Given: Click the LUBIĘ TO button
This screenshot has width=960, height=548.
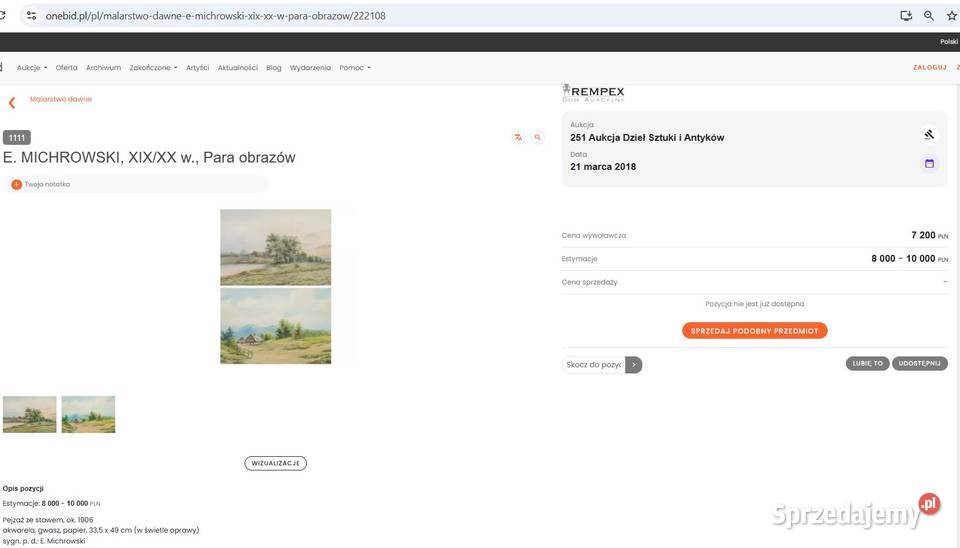Looking at the screenshot, I should click(x=868, y=364).
